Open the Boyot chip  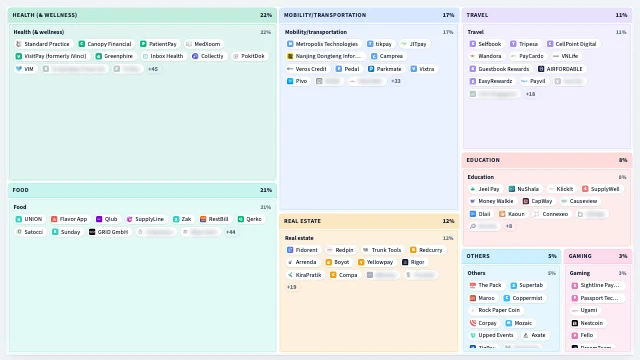pyautogui.click(x=338, y=262)
